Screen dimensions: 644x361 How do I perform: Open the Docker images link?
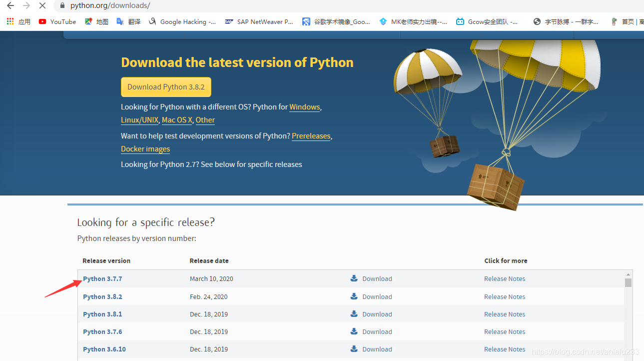click(145, 149)
